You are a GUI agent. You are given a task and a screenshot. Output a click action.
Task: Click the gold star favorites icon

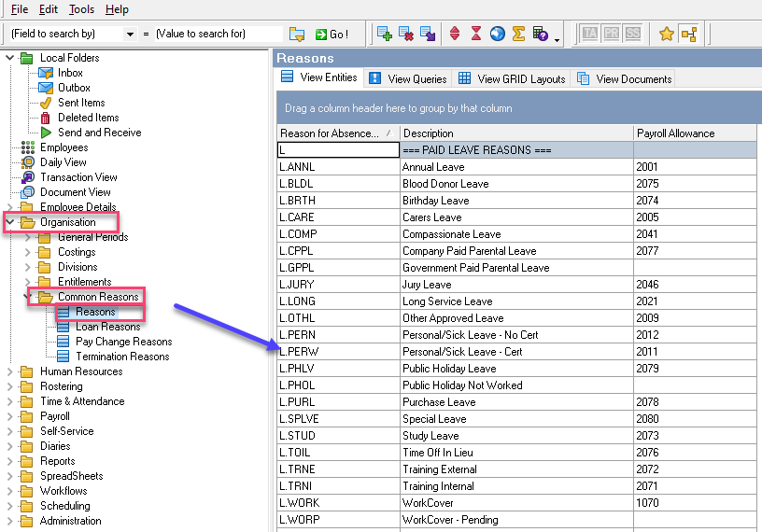click(x=666, y=34)
